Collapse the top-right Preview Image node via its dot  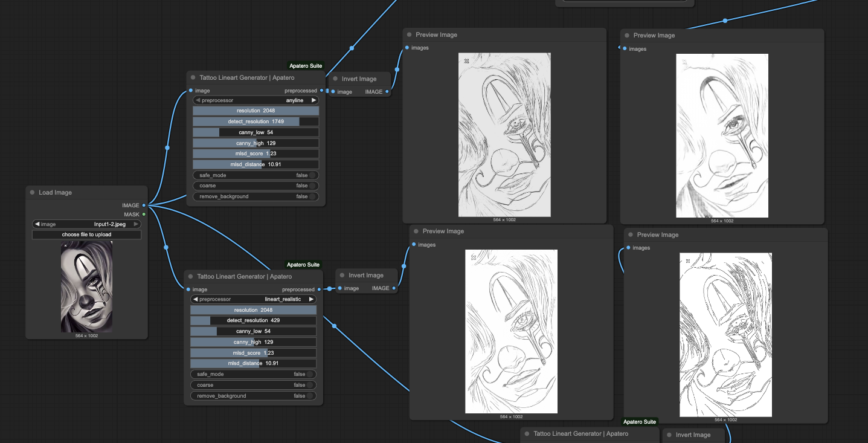[x=627, y=36]
